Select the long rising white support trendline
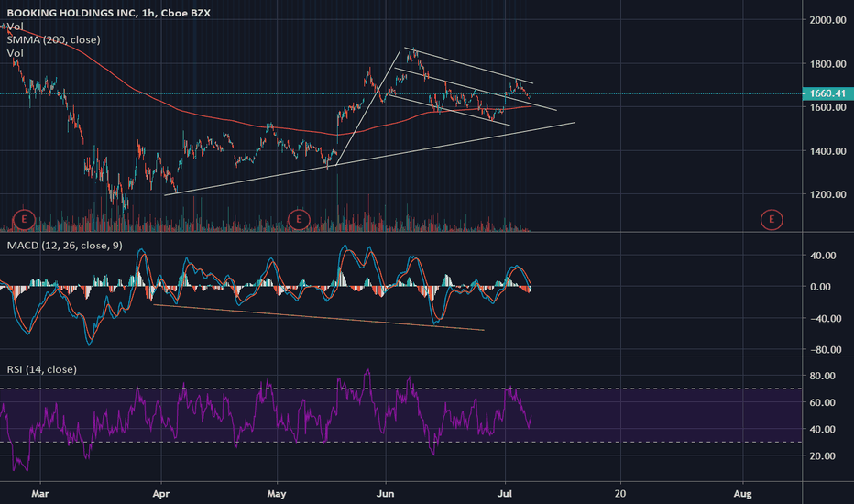This screenshot has height=504, width=854. [369, 159]
